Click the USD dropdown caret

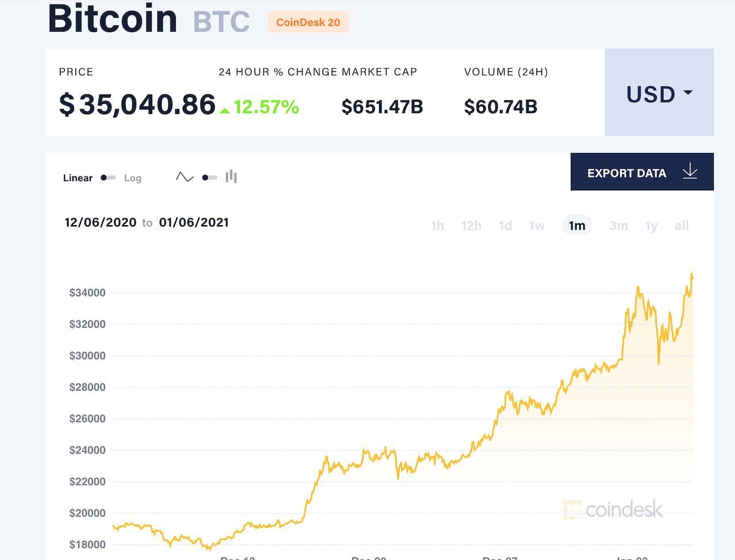[x=688, y=92]
